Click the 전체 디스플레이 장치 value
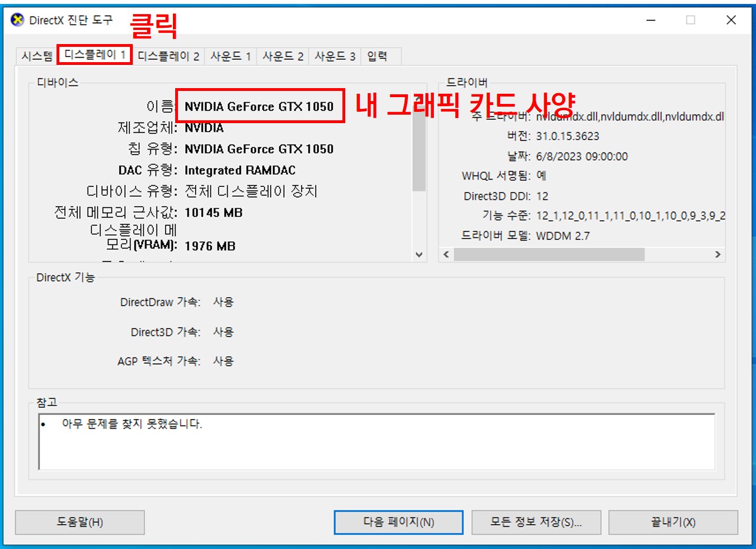Image resolution: width=756 pixels, height=549 pixels. (251, 191)
